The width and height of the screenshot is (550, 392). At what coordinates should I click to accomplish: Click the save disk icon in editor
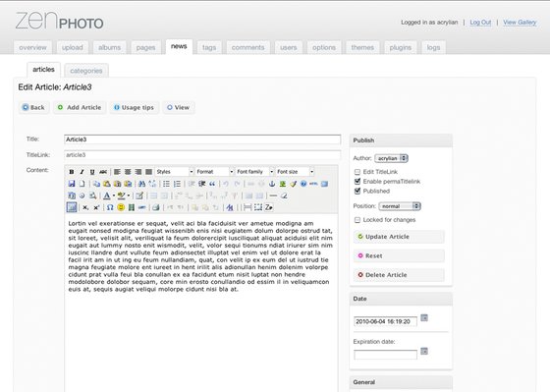click(x=72, y=184)
